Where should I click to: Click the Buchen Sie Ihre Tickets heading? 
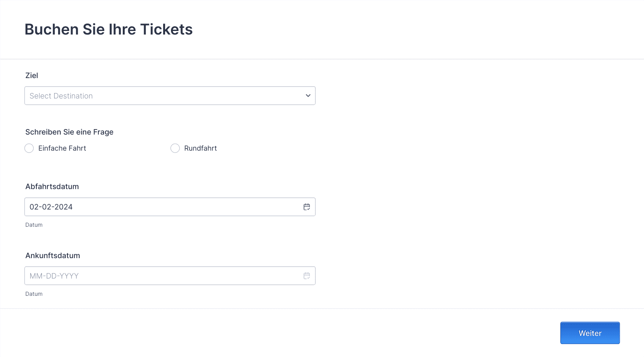pyautogui.click(x=109, y=29)
